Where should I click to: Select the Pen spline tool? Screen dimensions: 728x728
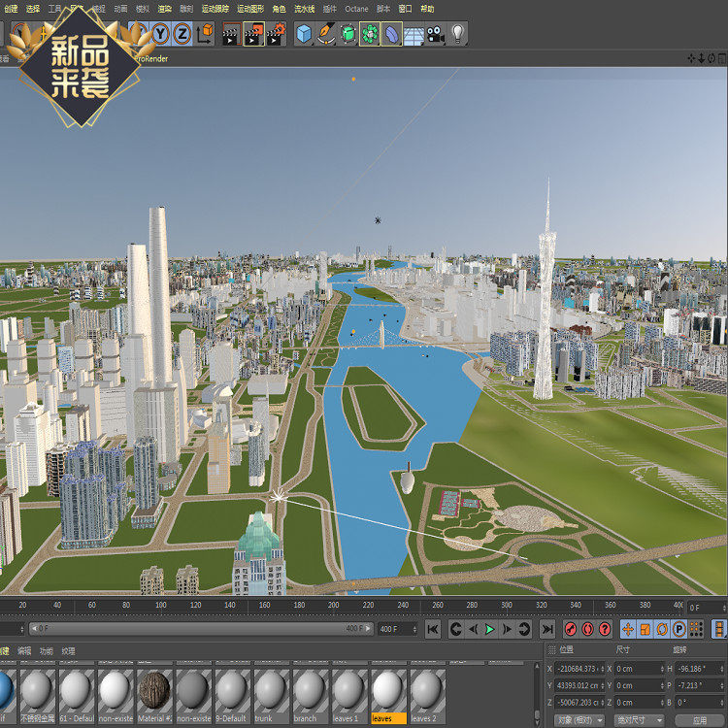click(x=326, y=34)
